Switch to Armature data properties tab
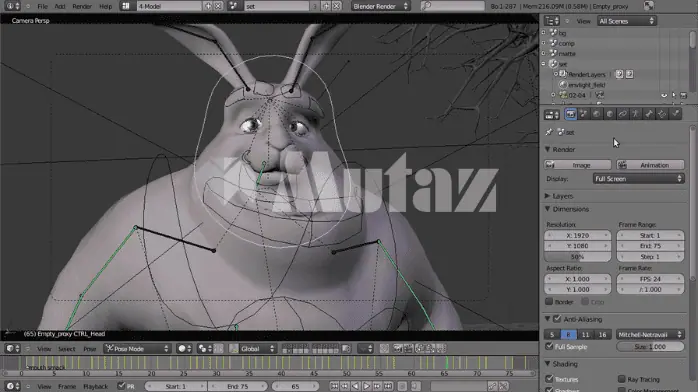Screen dimensions: 698x392 tap(636, 114)
